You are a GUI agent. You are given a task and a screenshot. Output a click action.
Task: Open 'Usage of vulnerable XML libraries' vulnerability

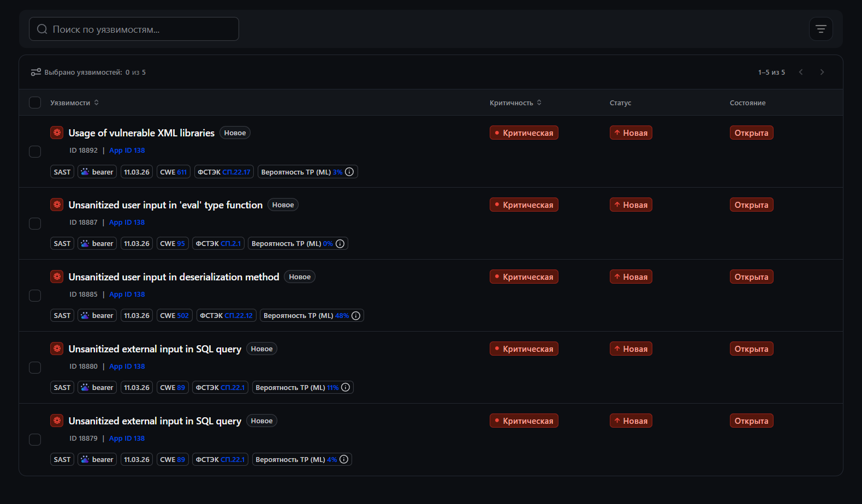(x=141, y=133)
